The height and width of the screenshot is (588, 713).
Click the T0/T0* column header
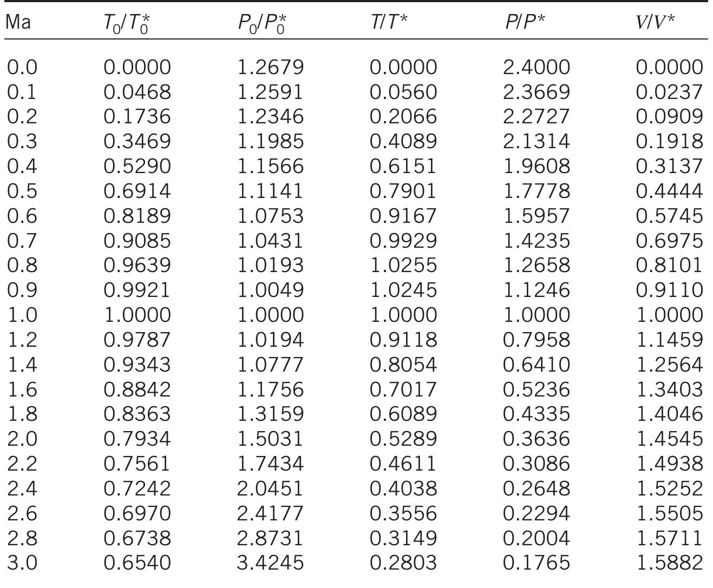tap(127, 23)
